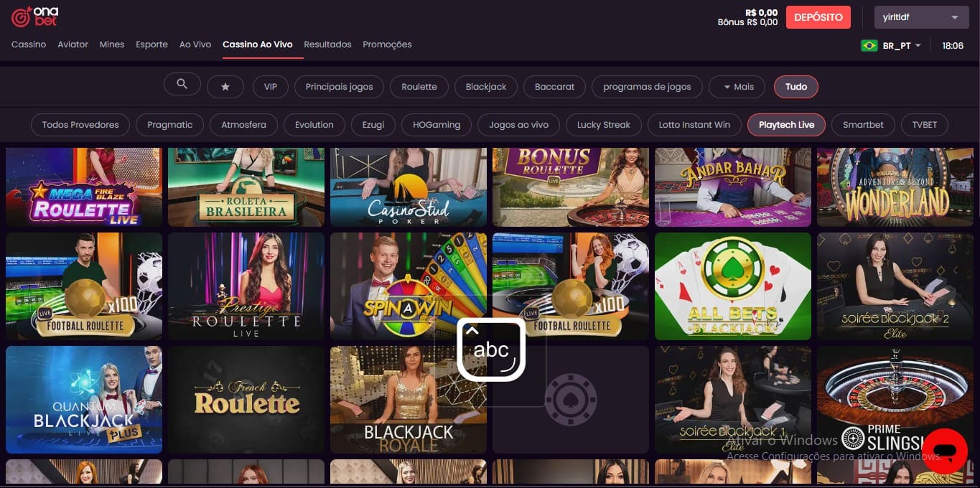This screenshot has width=980, height=488.
Task: Open Quantum Blackjack Live Plus
Action: point(84,400)
